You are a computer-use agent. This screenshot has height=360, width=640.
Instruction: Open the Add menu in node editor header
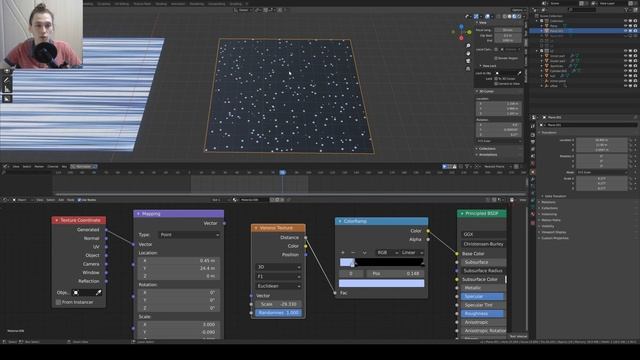click(x=61, y=200)
